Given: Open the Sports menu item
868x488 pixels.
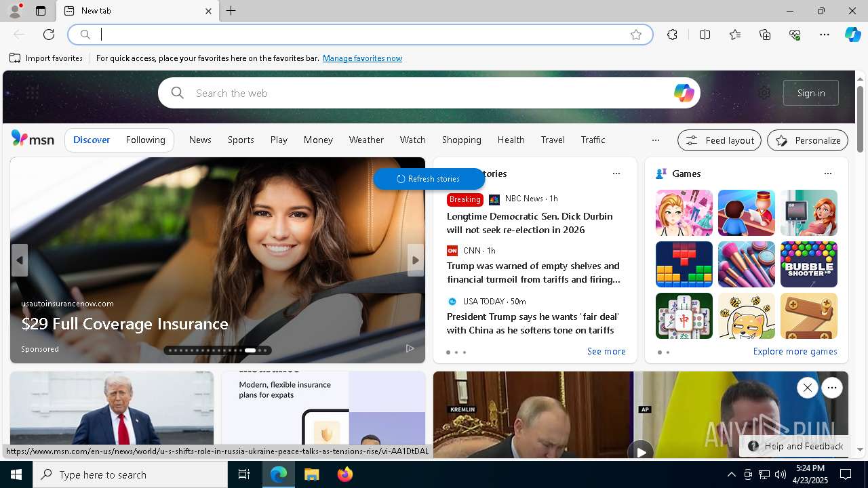Looking at the screenshot, I should click(x=241, y=140).
